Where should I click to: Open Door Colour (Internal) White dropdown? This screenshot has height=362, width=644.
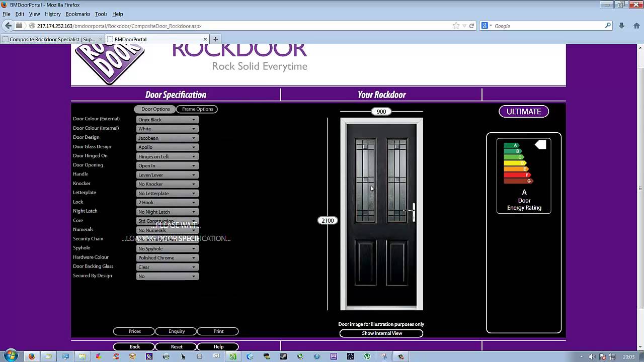(x=167, y=129)
